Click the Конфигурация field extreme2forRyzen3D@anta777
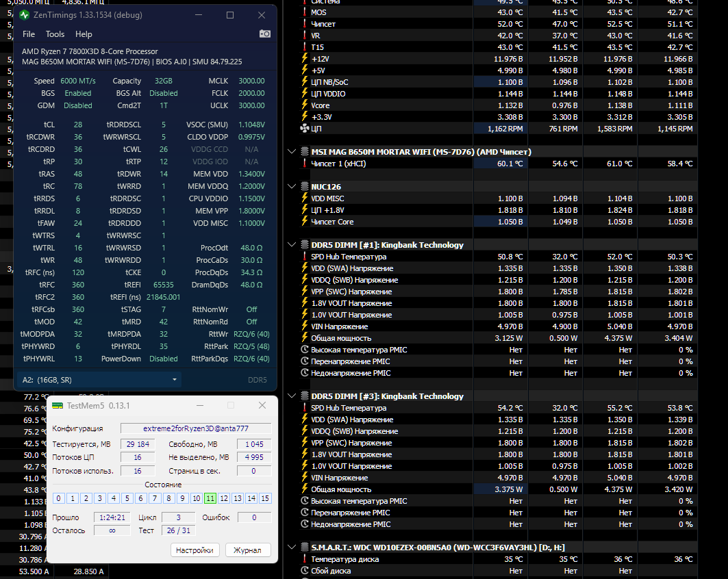 click(196, 428)
